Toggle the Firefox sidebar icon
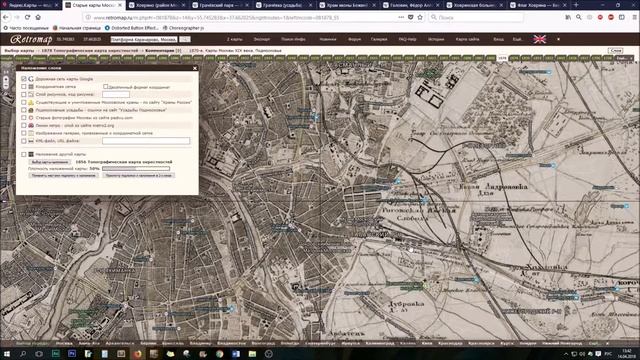The height and width of the screenshot is (360, 640). (622, 17)
